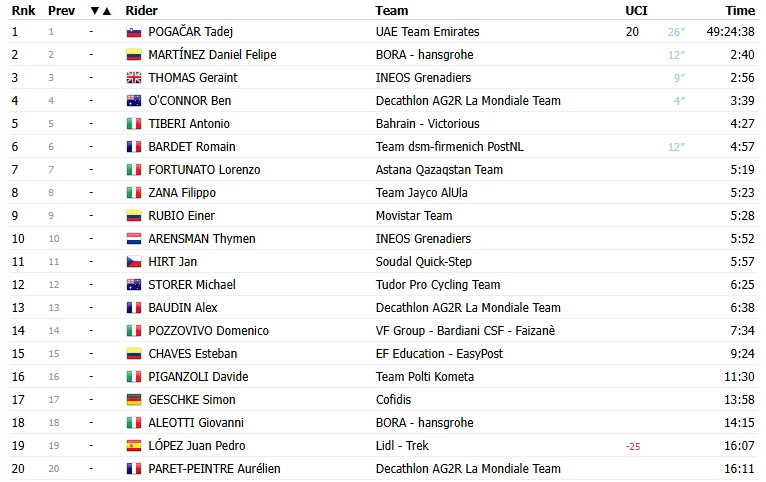Open rider page for MARTÍNEZ Daniel Felipe
Image resolution: width=766 pixels, height=482 pixels.
click(x=213, y=55)
